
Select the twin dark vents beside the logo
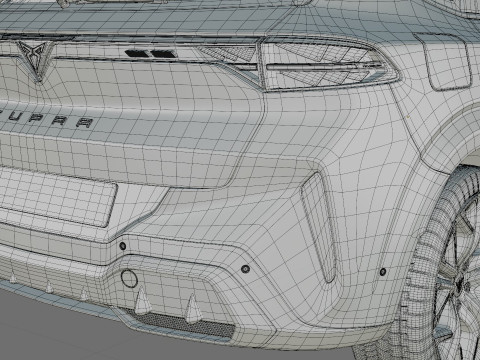tap(150, 53)
